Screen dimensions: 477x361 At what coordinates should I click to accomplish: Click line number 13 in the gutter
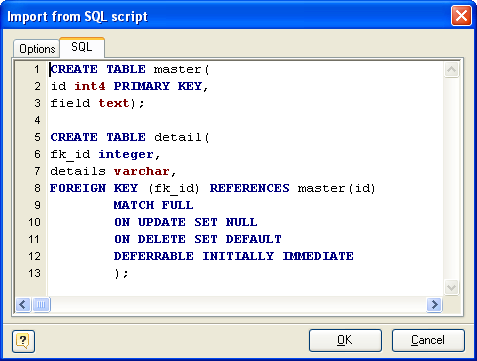point(34,273)
